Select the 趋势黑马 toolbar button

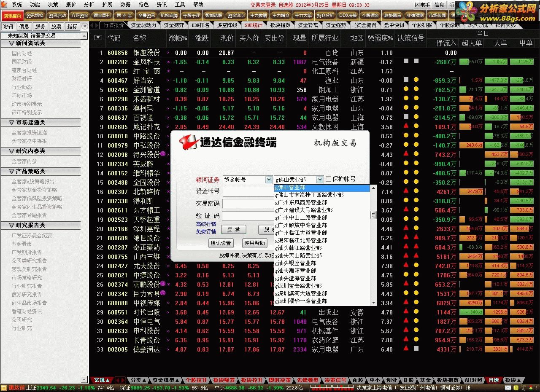(x=392, y=15)
